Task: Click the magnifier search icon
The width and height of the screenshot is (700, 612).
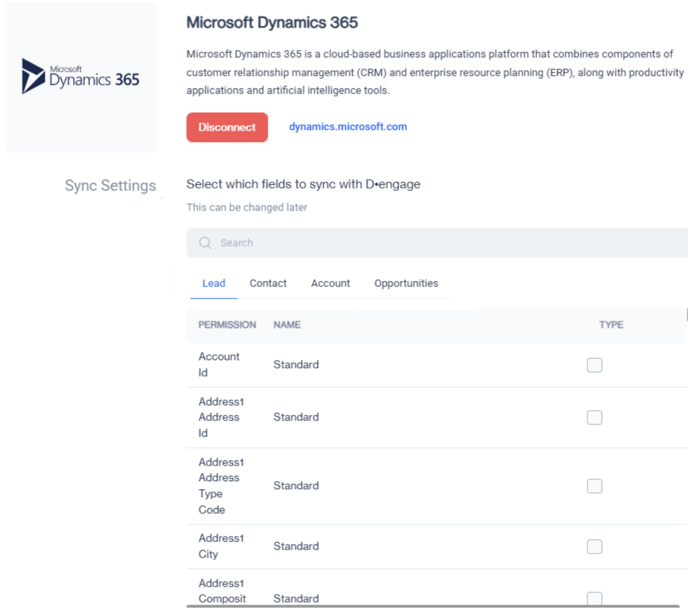Action: (x=205, y=243)
